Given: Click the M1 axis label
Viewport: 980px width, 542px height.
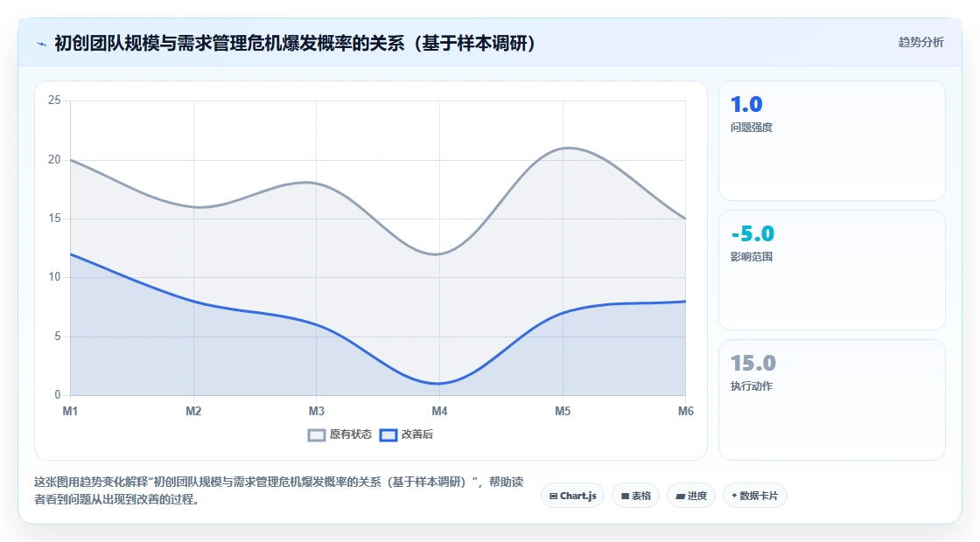Looking at the screenshot, I should (x=70, y=411).
